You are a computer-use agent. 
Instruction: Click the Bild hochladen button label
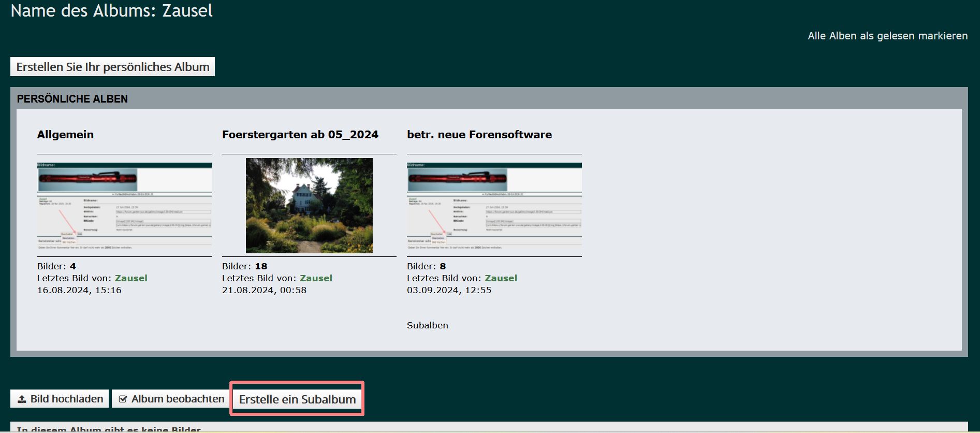pos(67,399)
